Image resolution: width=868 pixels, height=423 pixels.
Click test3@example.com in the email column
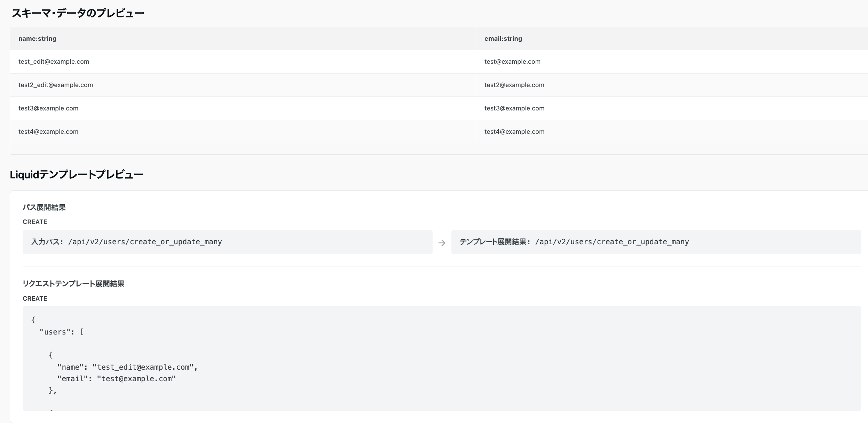tap(514, 108)
